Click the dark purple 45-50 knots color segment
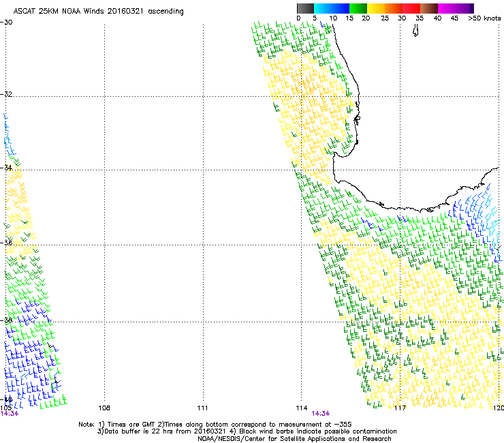The width and height of the screenshot is (504, 443). coord(464,8)
